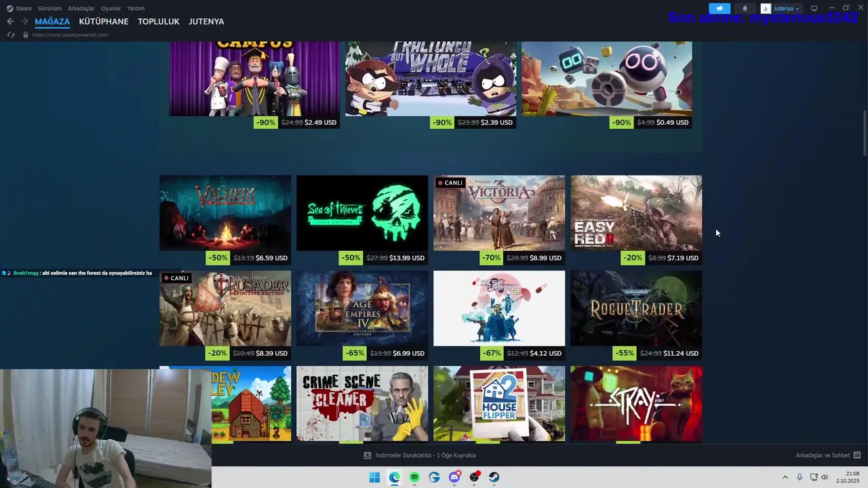The height and width of the screenshot is (488, 868).
Task: Open the Görünüm menu
Action: click(x=50, y=8)
